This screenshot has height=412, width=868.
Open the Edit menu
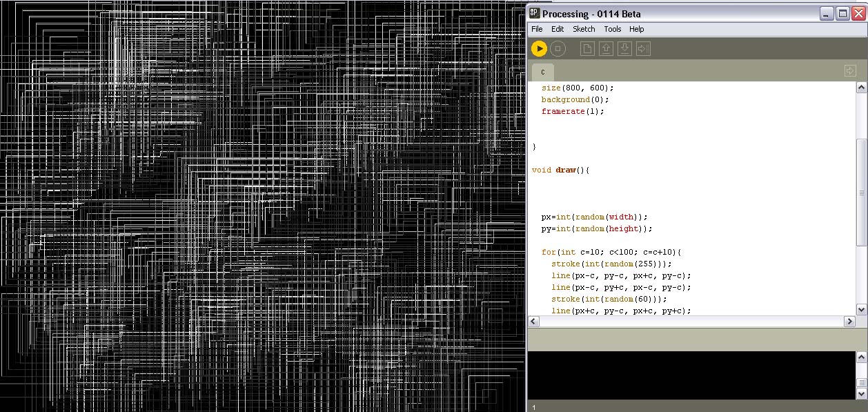tap(558, 29)
